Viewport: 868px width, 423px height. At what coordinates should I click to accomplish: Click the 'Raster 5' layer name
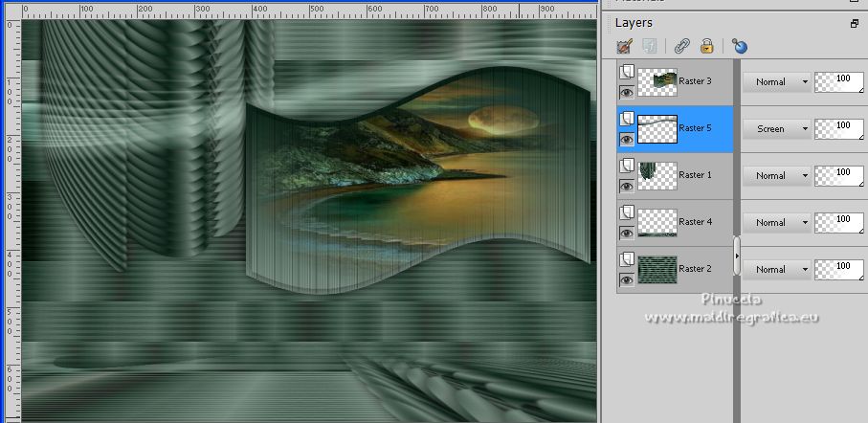(x=696, y=128)
